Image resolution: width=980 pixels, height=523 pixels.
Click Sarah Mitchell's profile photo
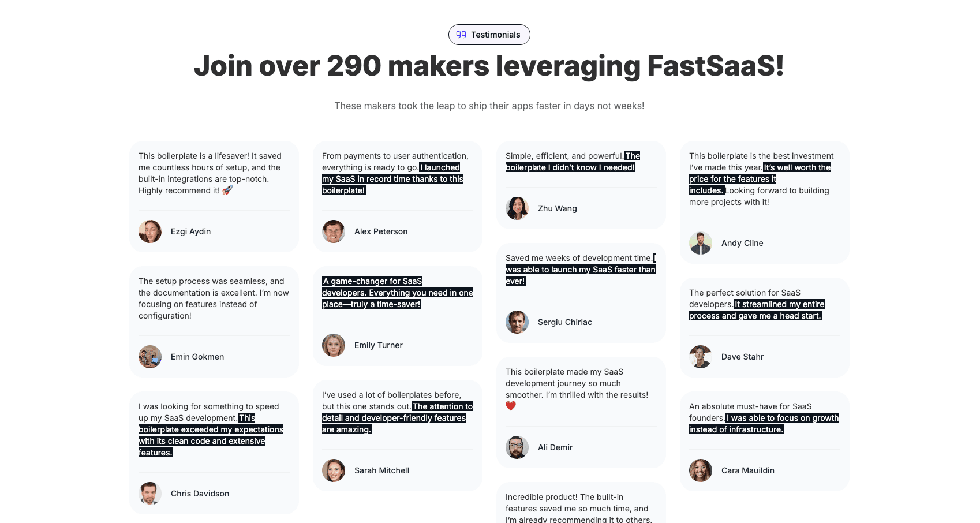click(x=334, y=470)
